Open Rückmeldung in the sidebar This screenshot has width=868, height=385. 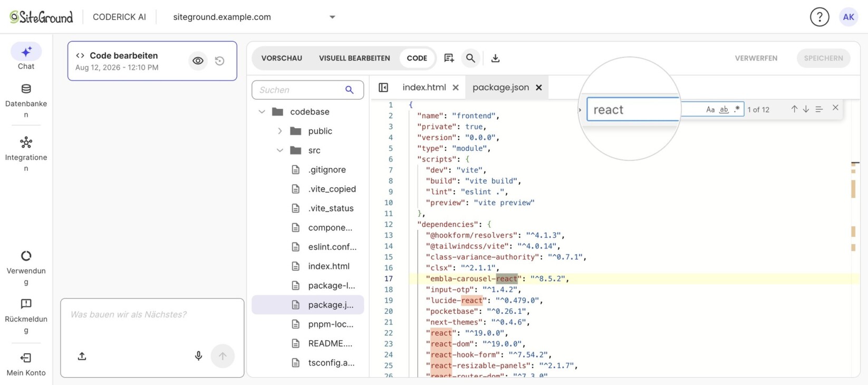click(26, 316)
